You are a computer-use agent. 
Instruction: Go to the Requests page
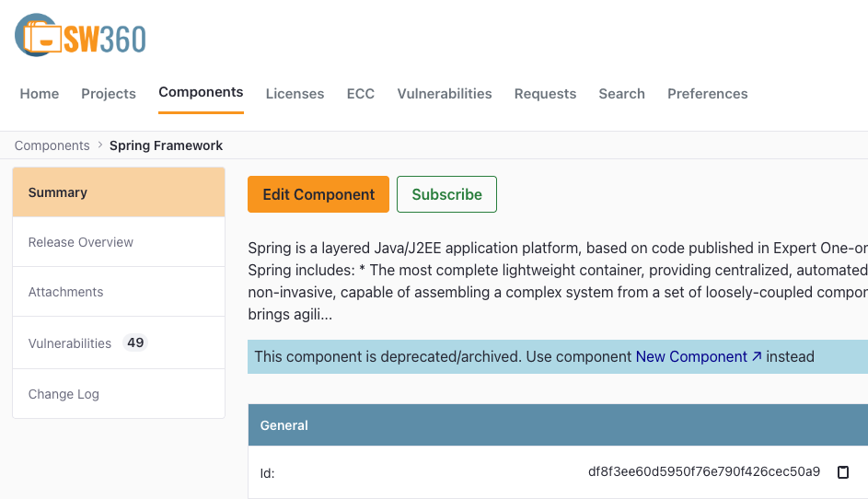click(545, 94)
